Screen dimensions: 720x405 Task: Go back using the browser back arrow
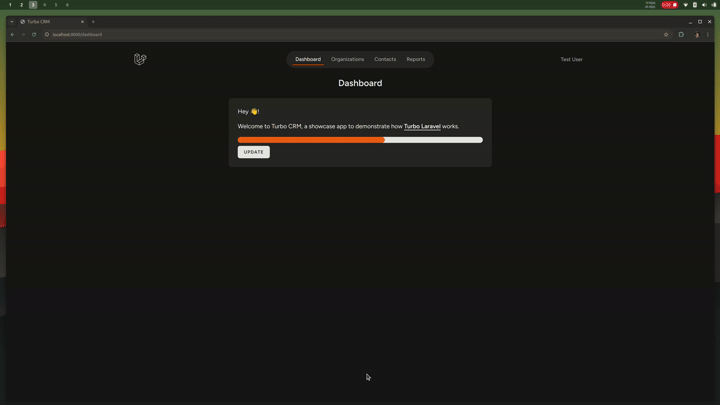[x=12, y=34]
